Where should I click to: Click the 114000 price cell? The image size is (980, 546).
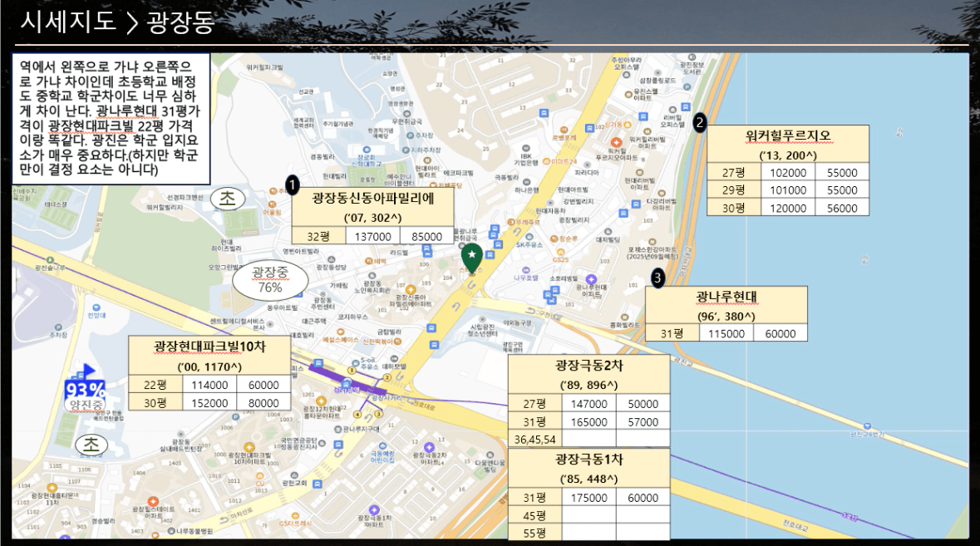(x=209, y=385)
